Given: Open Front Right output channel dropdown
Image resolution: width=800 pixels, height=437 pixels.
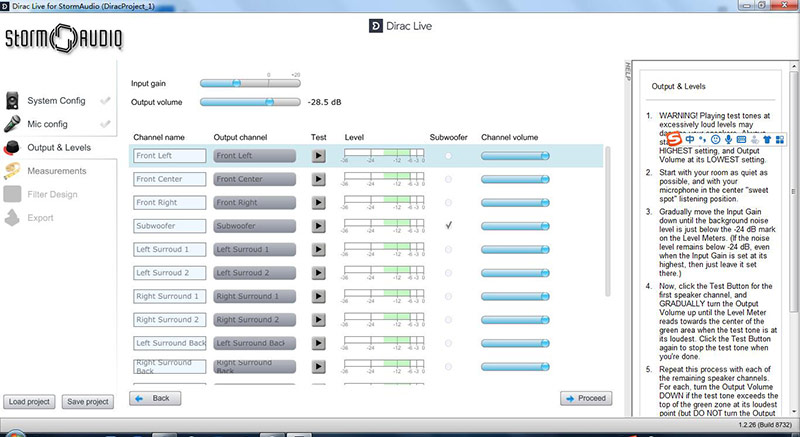Looking at the screenshot, I should point(255,202).
